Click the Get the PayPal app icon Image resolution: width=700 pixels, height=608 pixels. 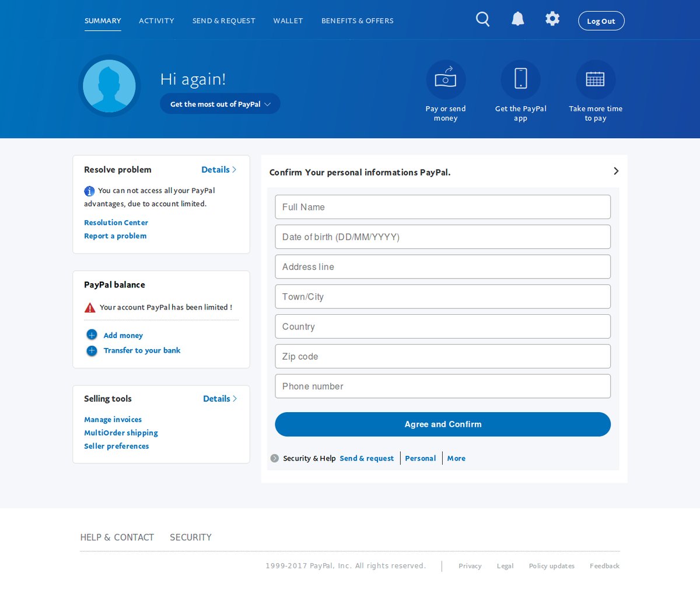[x=520, y=79]
